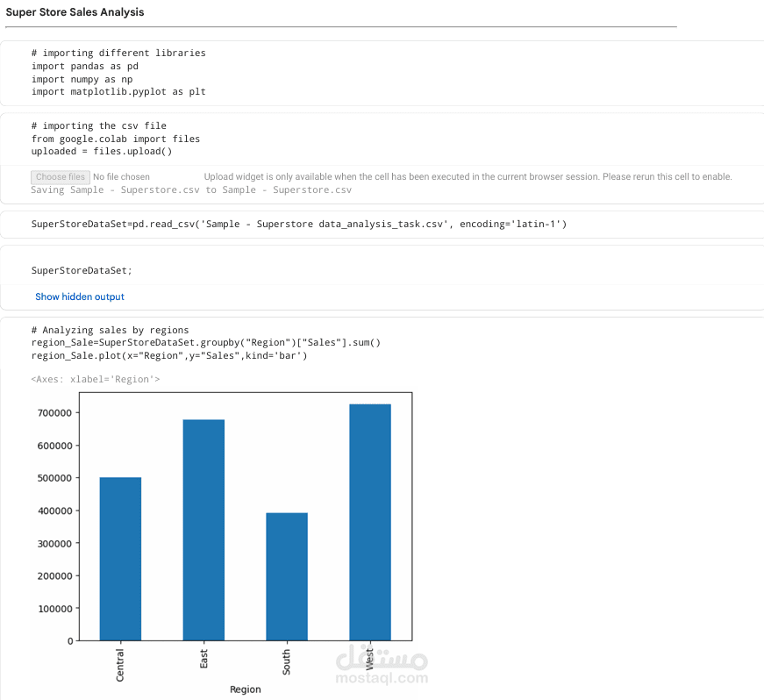764x700 pixels.
Task: Click the West bar in the chart
Action: click(370, 522)
